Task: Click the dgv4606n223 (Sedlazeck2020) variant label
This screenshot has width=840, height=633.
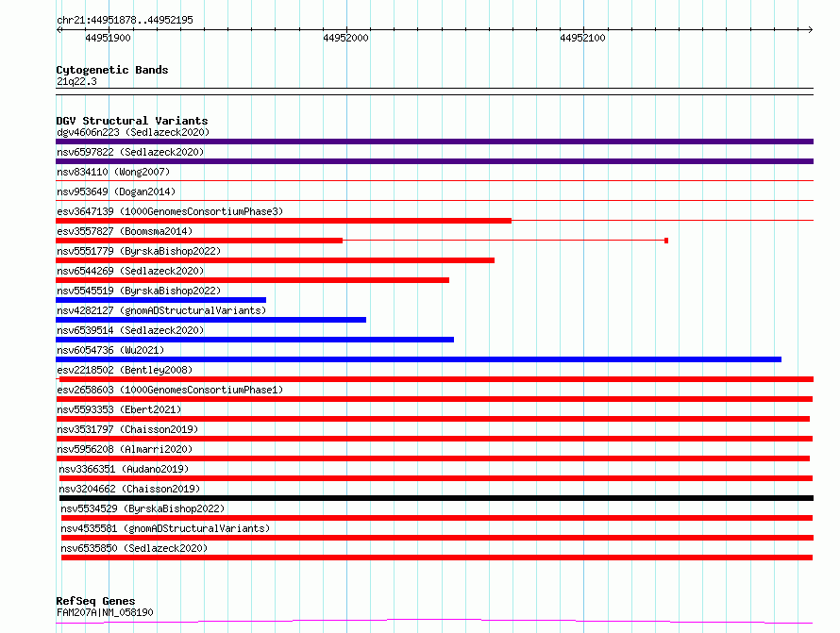Action: coord(133,132)
